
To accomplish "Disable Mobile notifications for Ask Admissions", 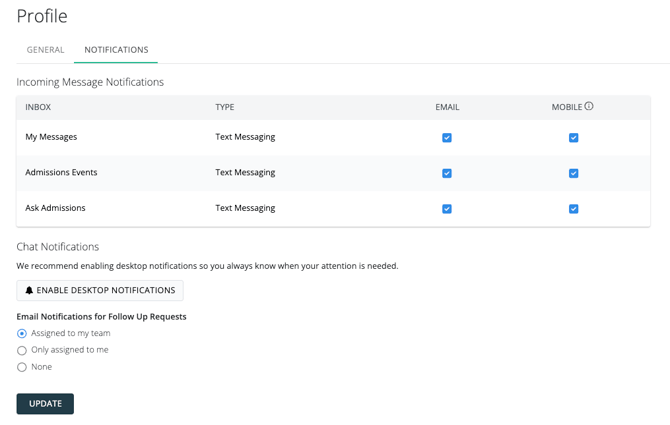I will pyautogui.click(x=574, y=209).
